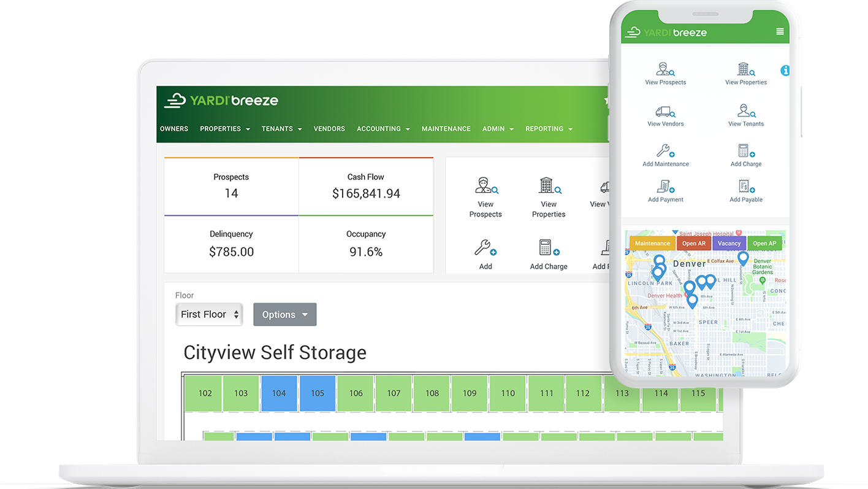Click the View Prospects icon on desktop dashboard

point(486,185)
